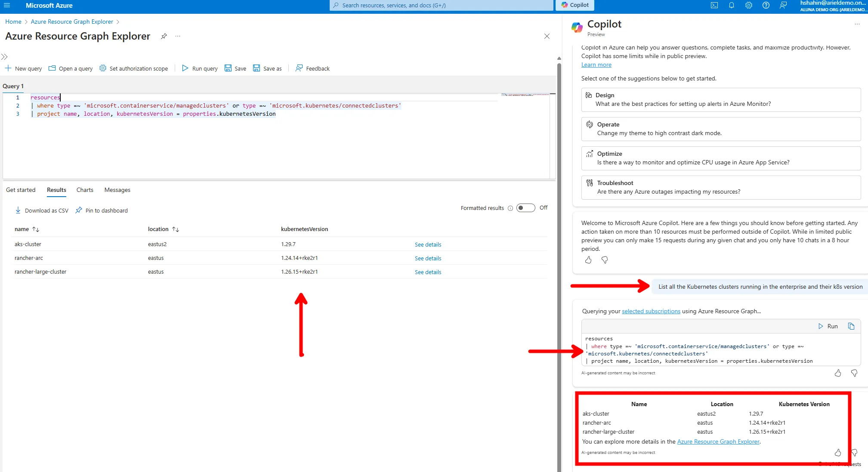The height and width of the screenshot is (472, 868).
Task: Toggle Formatted results switch on
Action: coord(525,208)
